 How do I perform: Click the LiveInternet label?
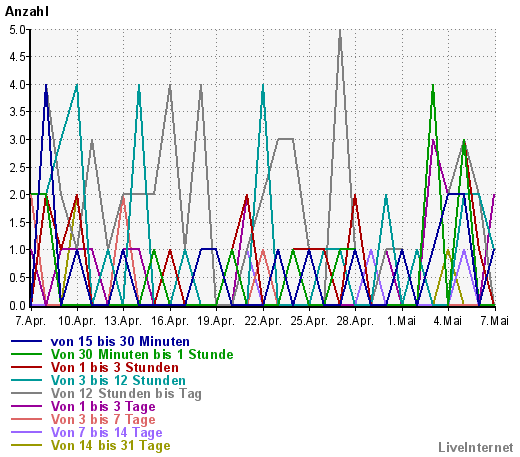click(x=476, y=447)
